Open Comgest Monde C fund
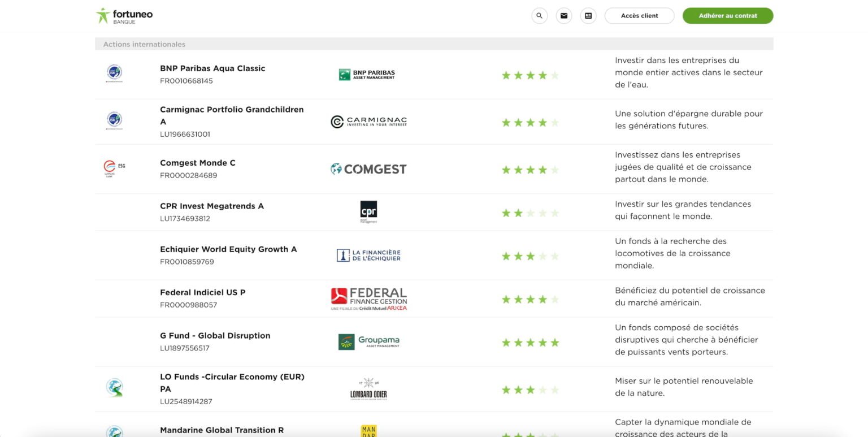Image resolution: width=868 pixels, height=437 pixels. tap(198, 163)
